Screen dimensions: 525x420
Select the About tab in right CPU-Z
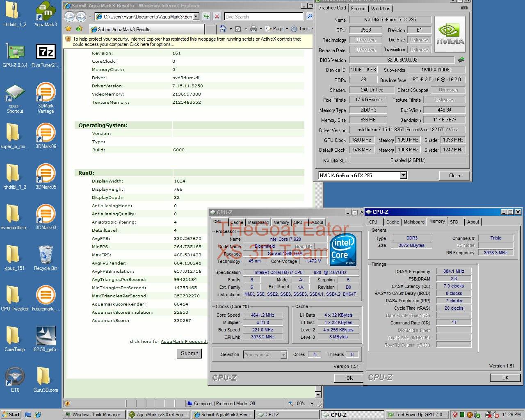(x=473, y=222)
